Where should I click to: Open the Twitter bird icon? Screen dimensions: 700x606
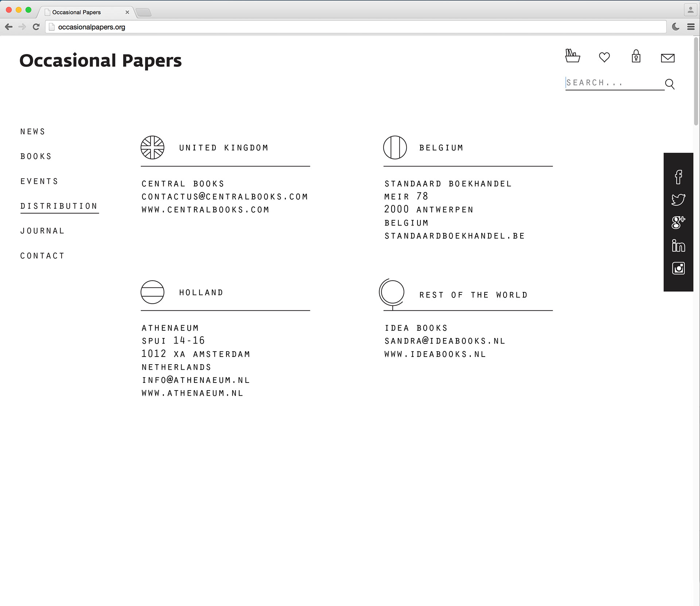pyautogui.click(x=678, y=199)
